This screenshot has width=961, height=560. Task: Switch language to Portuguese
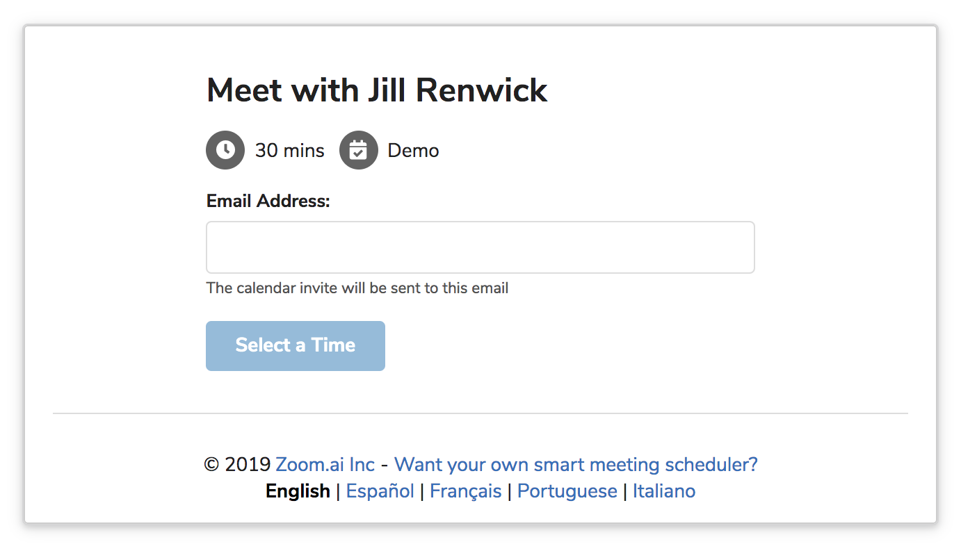coord(567,491)
